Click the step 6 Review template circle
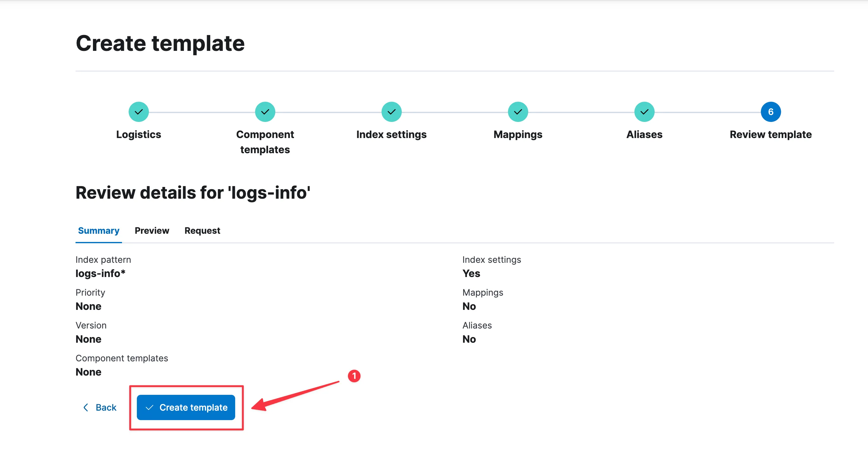This screenshot has height=470, width=868. [x=770, y=112]
